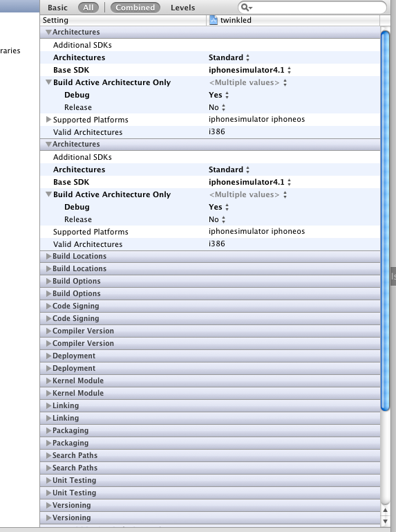Image resolution: width=396 pixels, height=532 pixels.
Task: Open upper Base SDK iphonesimulator4.1 popup
Action: click(x=249, y=71)
